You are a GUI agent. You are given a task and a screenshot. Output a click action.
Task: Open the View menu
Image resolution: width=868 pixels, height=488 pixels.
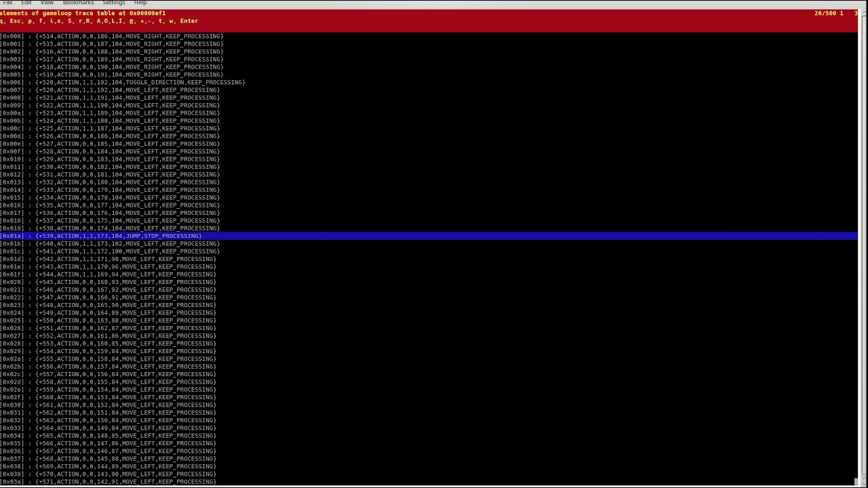(x=47, y=3)
